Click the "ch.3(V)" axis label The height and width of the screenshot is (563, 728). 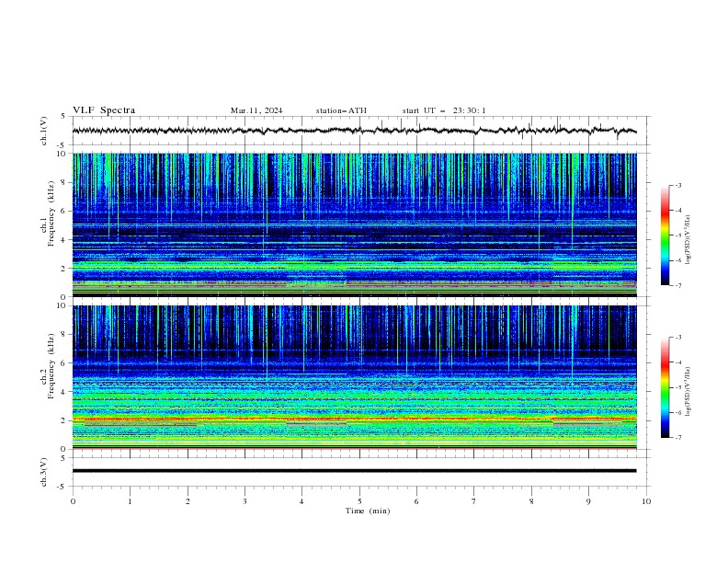pyautogui.click(x=44, y=472)
